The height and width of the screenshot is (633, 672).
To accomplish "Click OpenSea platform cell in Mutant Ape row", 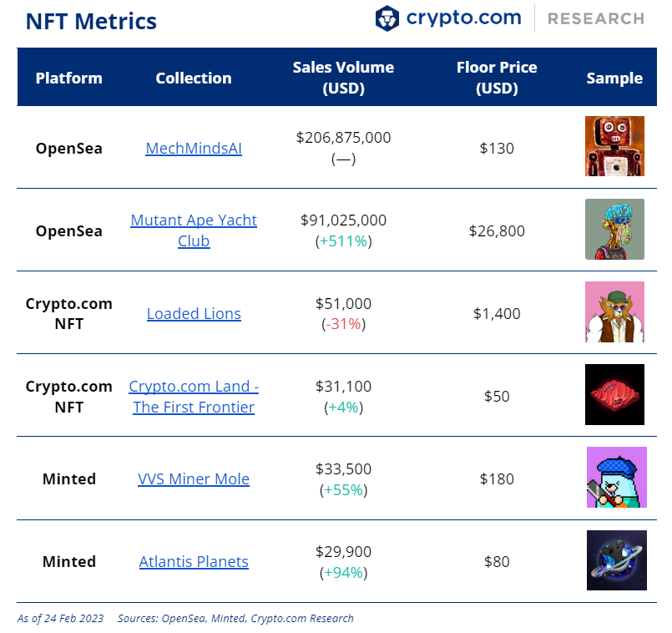I will (69, 231).
